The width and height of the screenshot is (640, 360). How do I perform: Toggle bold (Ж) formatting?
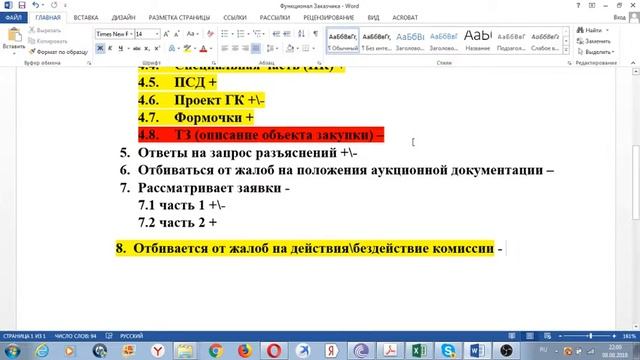point(100,48)
